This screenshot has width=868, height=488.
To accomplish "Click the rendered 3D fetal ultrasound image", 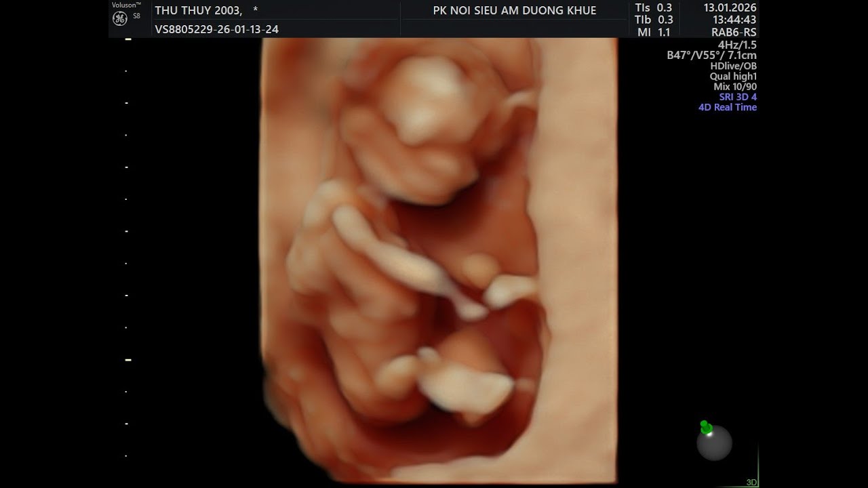I will 439,260.
